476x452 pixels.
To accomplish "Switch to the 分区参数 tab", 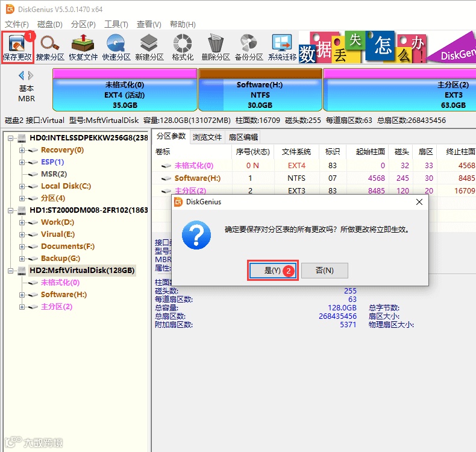I will tap(171, 136).
